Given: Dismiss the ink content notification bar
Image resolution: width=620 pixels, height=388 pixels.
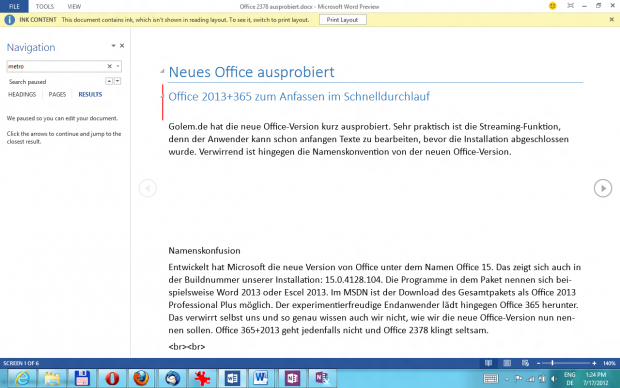Looking at the screenshot, I should coord(611,19).
